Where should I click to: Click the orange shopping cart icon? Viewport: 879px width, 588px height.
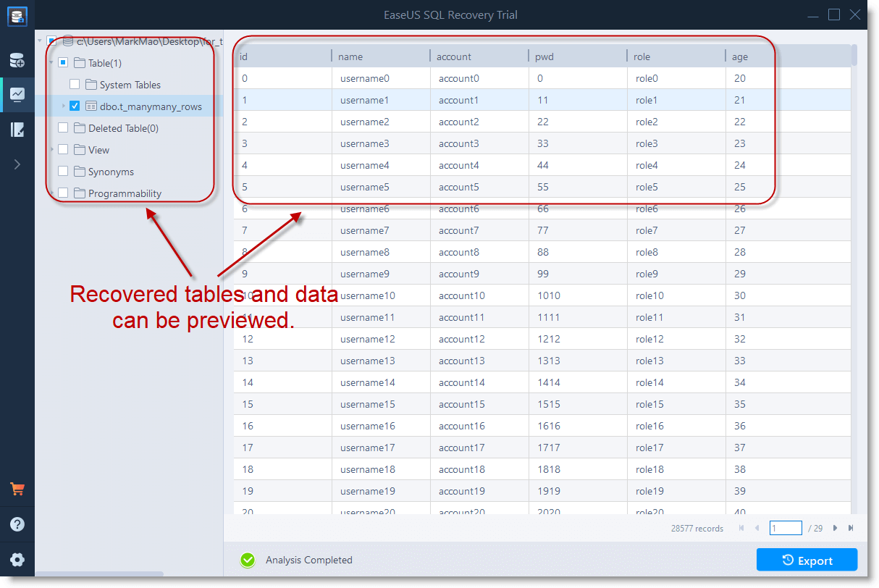pos(17,489)
